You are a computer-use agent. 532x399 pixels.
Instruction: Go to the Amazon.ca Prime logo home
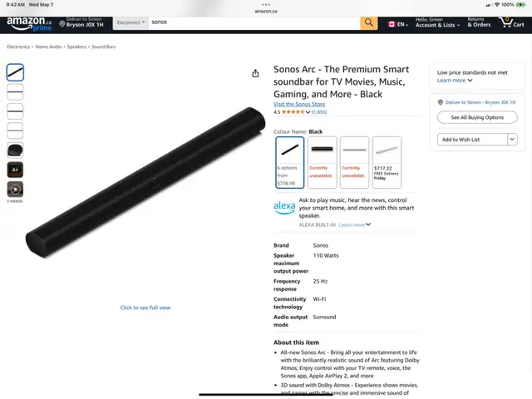coord(29,23)
